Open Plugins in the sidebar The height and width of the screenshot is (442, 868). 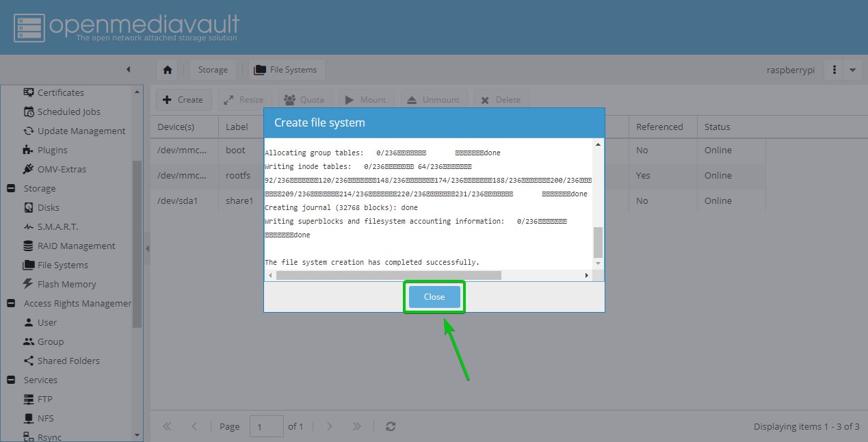coord(53,150)
